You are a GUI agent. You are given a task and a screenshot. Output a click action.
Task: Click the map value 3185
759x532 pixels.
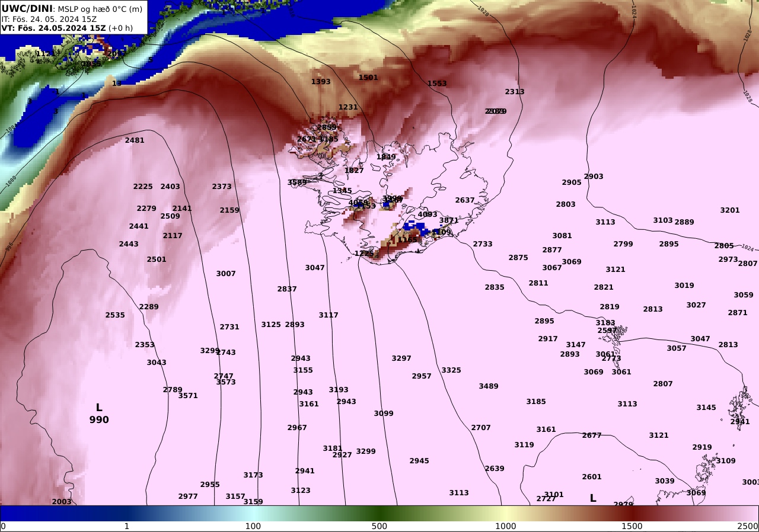click(536, 402)
